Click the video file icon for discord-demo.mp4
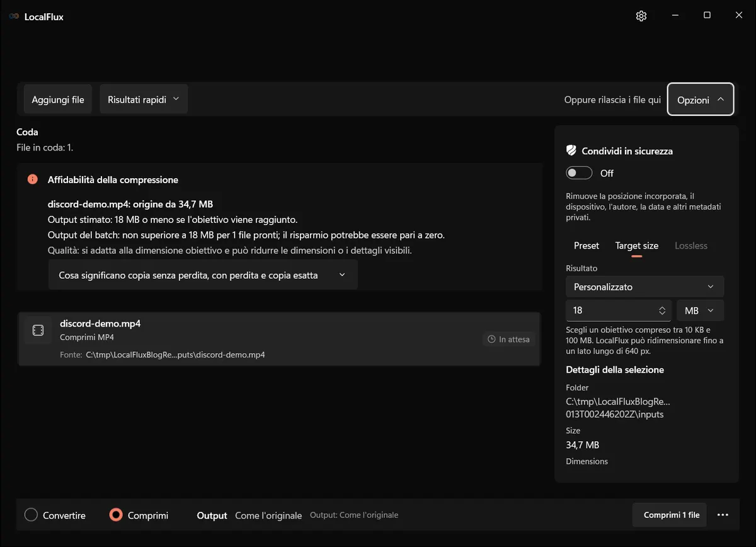Image resolution: width=756 pixels, height=547 pixels. point(38,330)
